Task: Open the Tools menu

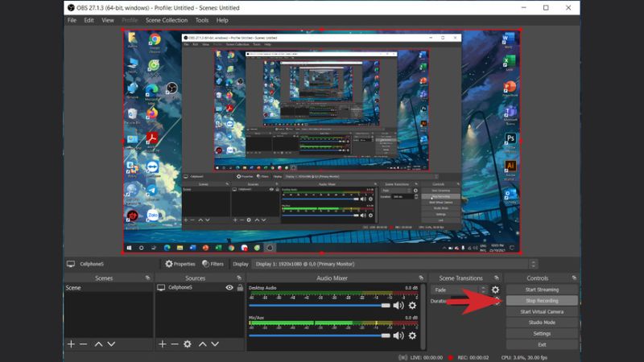Action: [201, 20]
